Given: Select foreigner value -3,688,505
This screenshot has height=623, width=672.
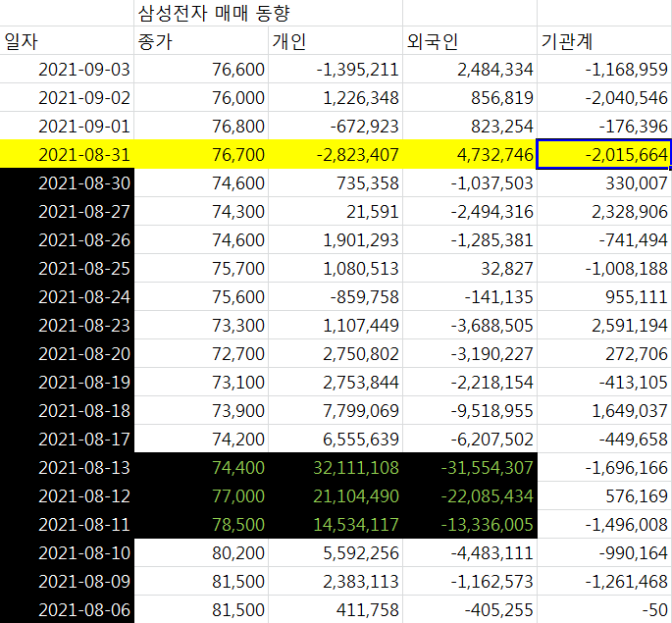Looking at the screenshot, I should click(x=470, y=325).
